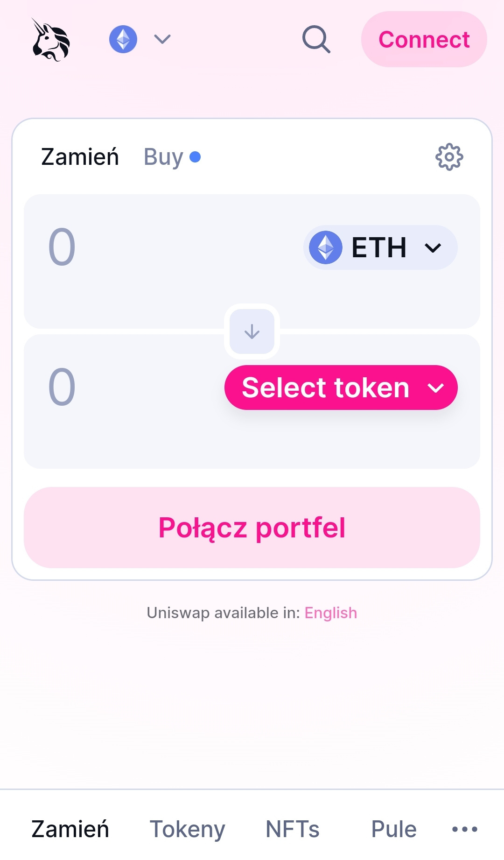Select the Zamień tab in swap card
The width and height of the screenshot is (504, 860).
[x=80, y=157]
